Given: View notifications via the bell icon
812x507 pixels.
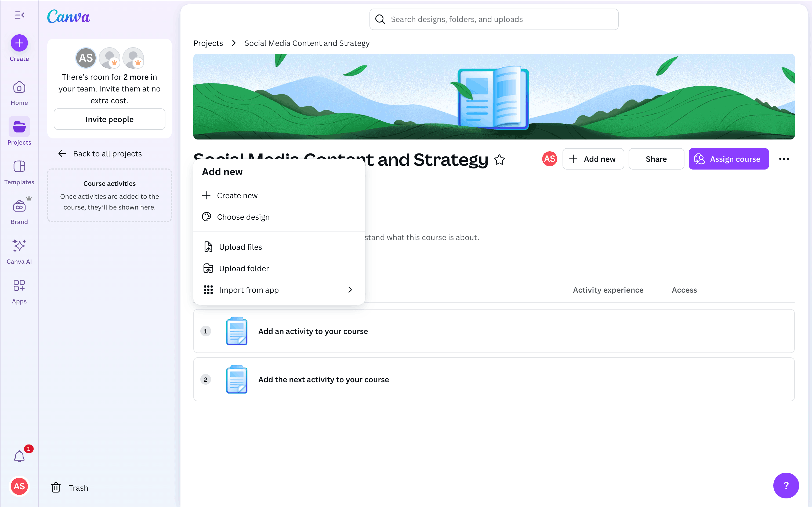Looking at the screenshot, I should pyautogui.click(x=19, y=456).
